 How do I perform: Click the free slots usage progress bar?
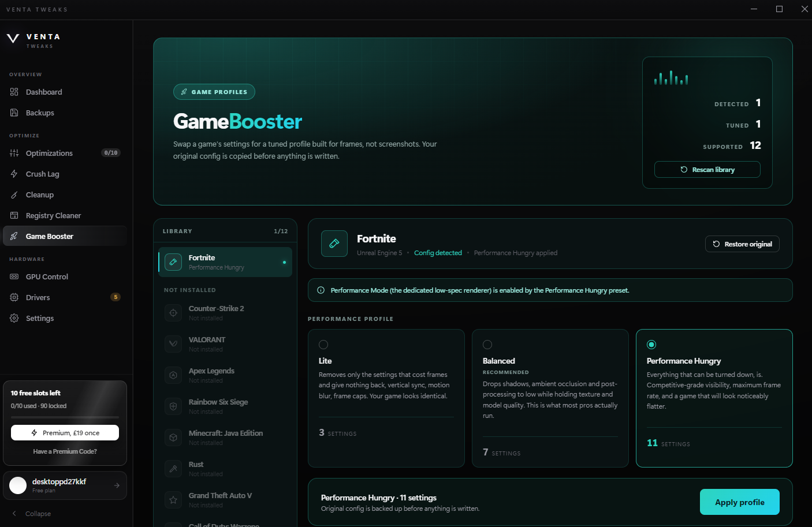(x=65, y=417)
